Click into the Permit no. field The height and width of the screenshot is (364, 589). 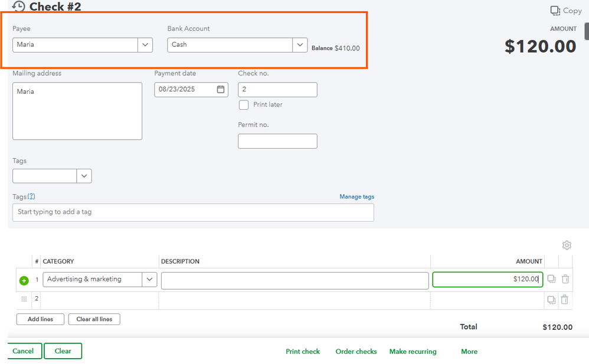[277, 142]
